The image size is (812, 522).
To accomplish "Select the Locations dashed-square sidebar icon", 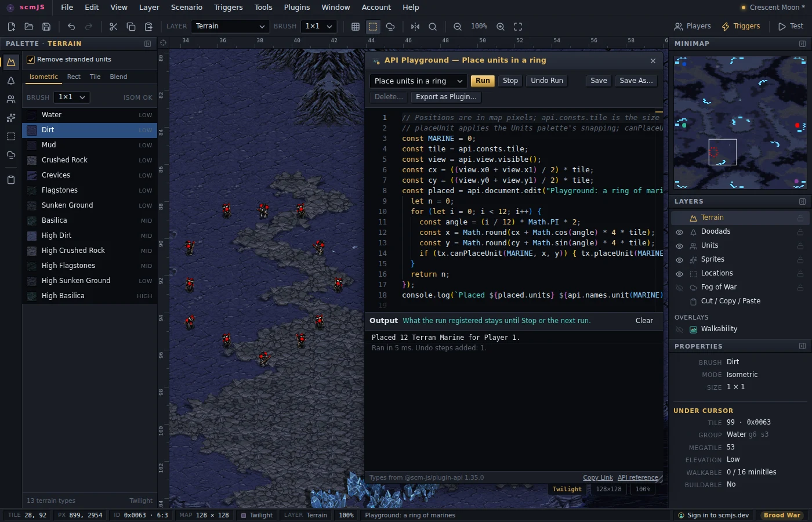I will (11, 136).
